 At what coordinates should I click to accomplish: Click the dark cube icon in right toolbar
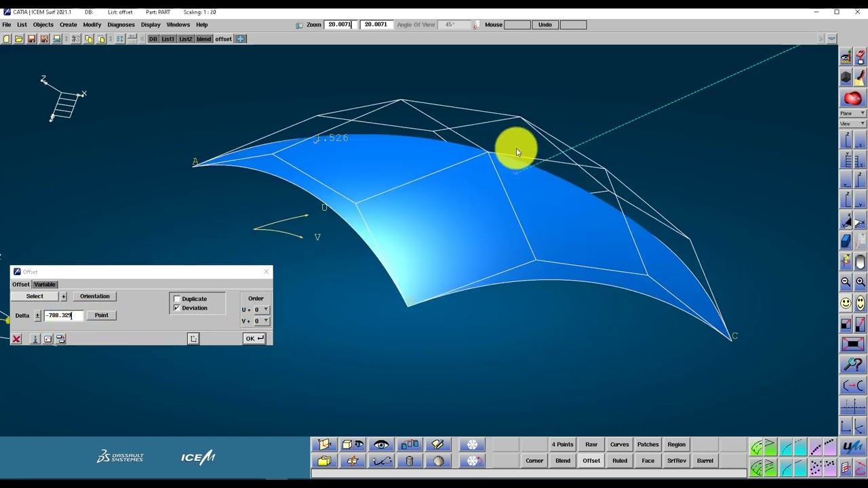[x=846, y=78]
